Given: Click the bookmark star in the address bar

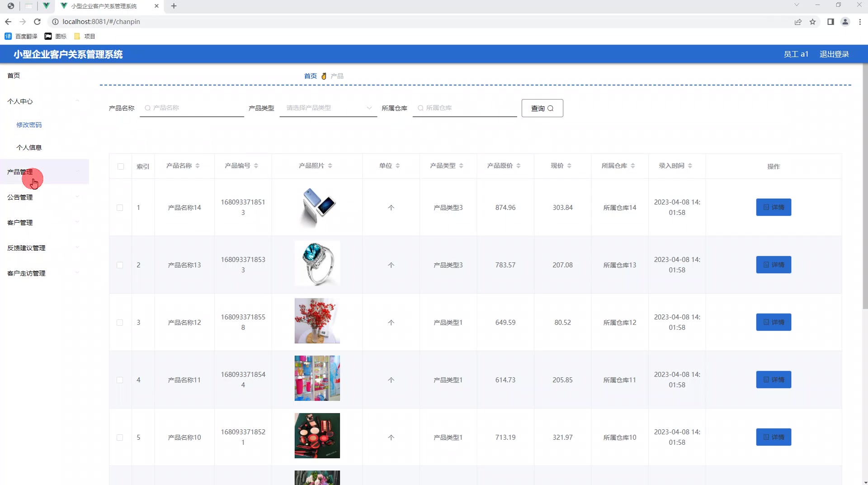Looking at the screenshot, I should 812,21.
